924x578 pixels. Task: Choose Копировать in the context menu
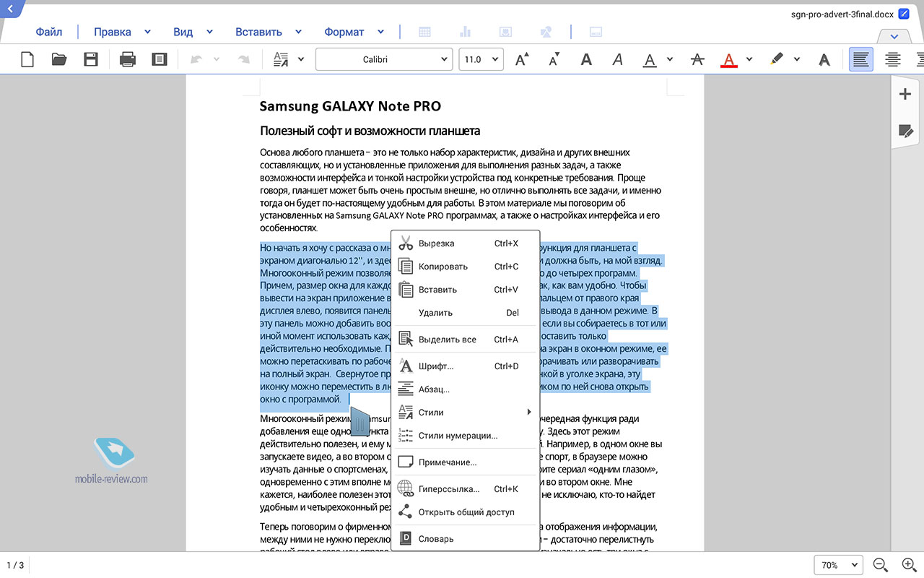click(x=466, y=267)
